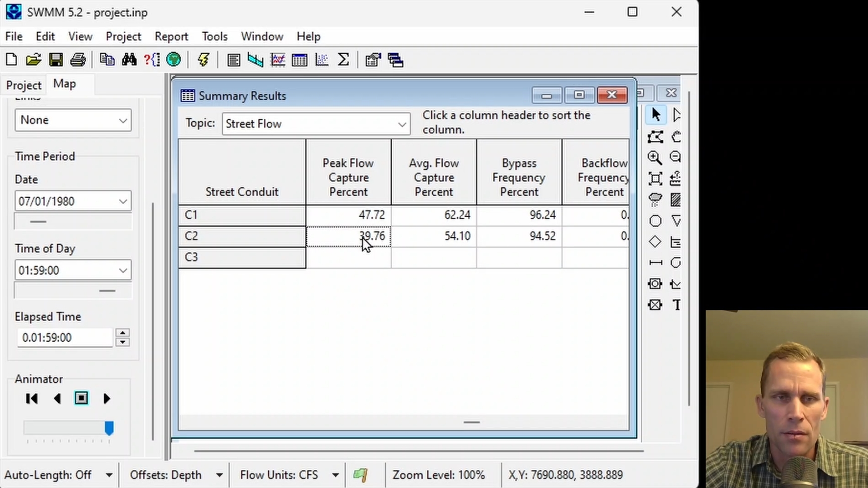868x488 pixels.
Task: Sort by Avg. Flow Capture Percent header
Action: tap(434, 172)
